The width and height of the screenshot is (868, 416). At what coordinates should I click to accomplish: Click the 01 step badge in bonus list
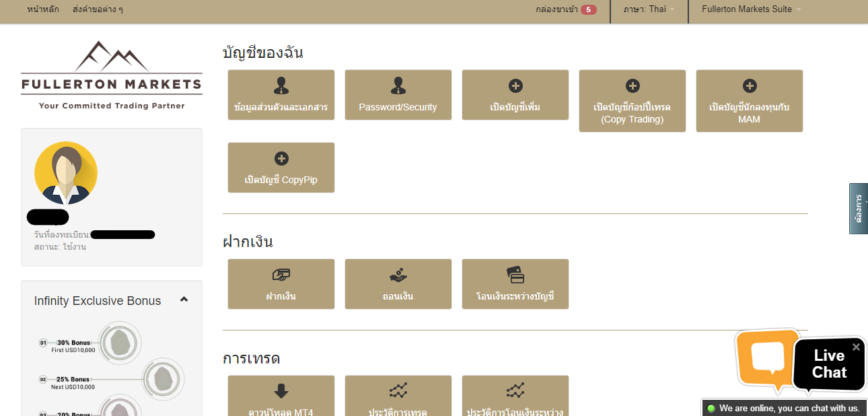pos(43,343)
